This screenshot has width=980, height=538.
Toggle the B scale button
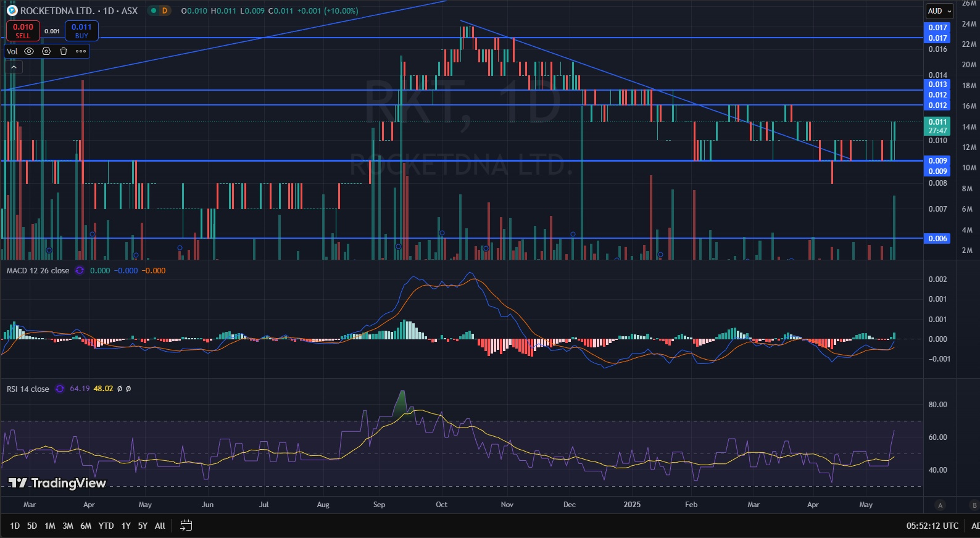pyautogui.click(x=974, y=505)
